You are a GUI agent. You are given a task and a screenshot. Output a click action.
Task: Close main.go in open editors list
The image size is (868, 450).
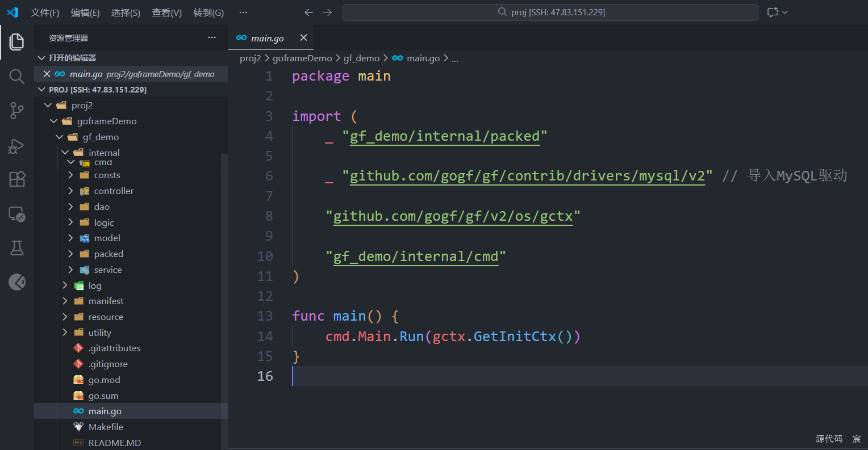coord(47,74)
